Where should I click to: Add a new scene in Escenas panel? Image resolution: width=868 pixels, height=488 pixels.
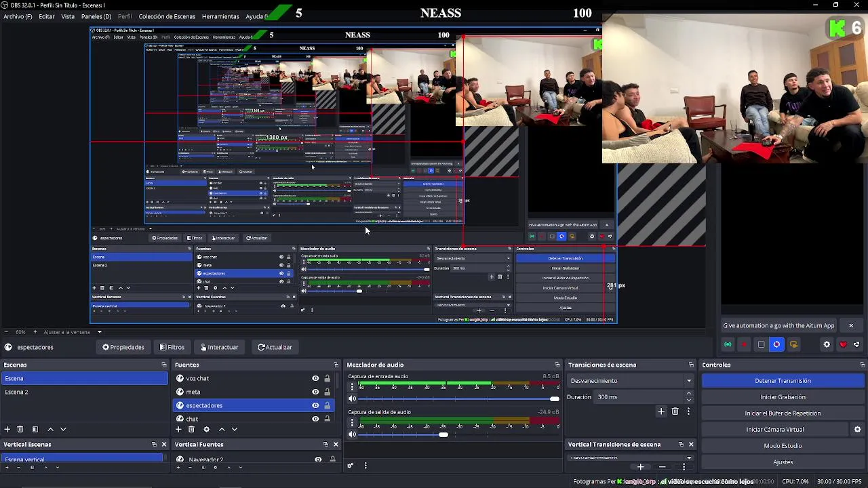click(x=7, y=429)
